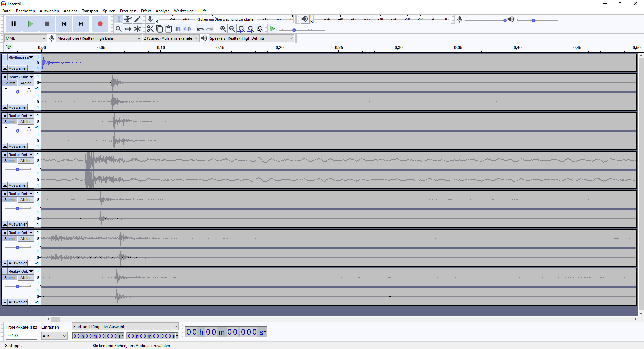
Task: Select the Envelope tool
Action: click(x=128, y=19)
